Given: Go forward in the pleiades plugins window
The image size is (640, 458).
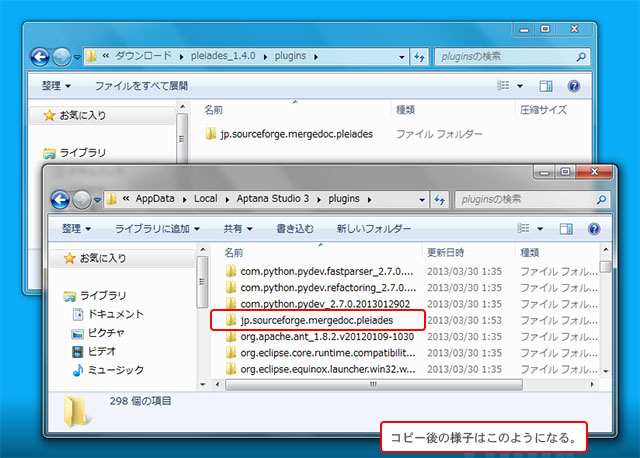Looking at the screenshot, I should click(62, 57).
